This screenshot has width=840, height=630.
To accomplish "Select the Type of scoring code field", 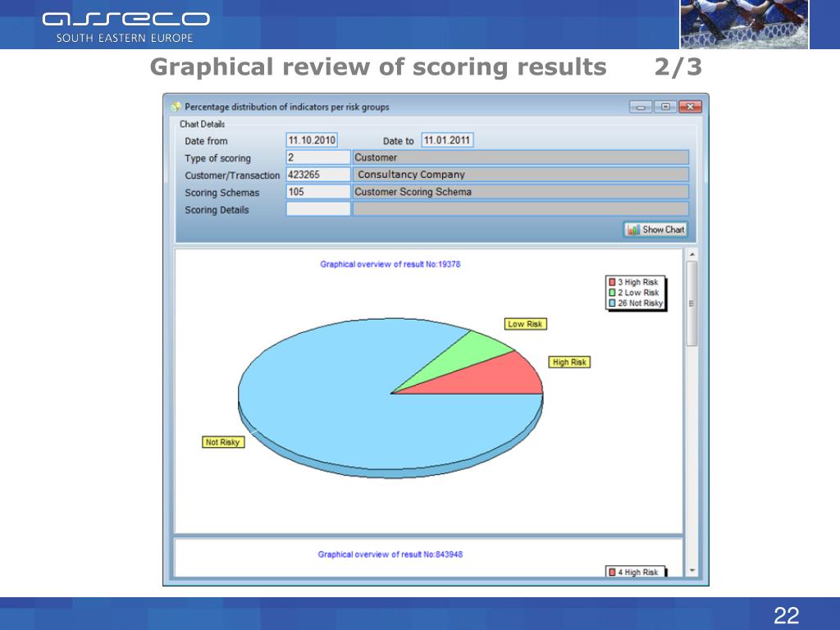I will [318, 157].
